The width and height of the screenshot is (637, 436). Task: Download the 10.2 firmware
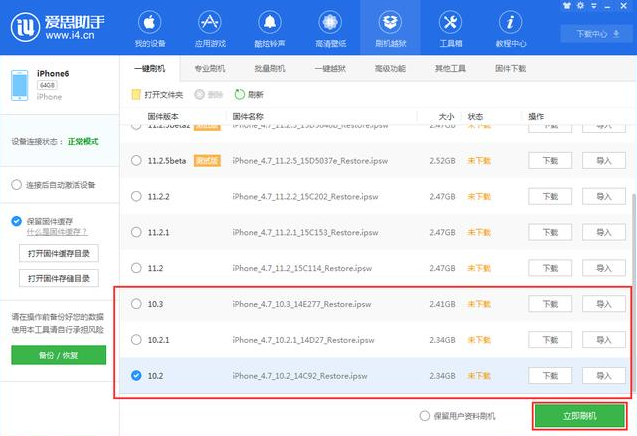[x=550, y=375]
